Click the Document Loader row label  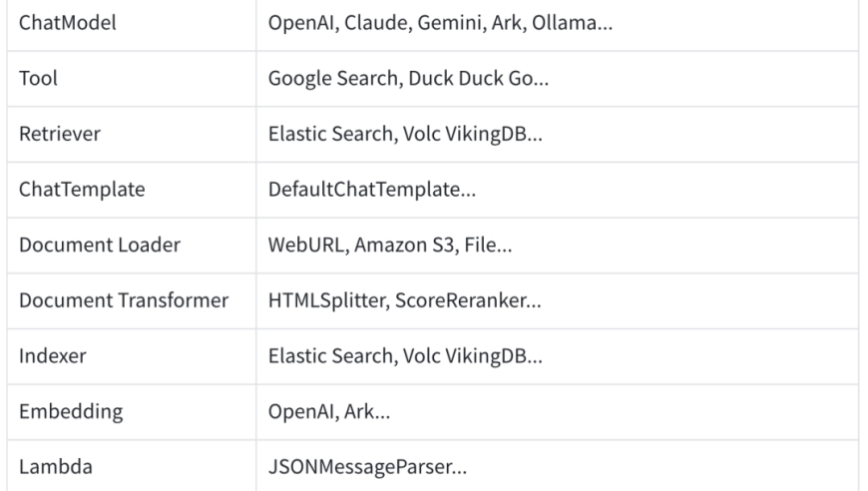pyautogui.click(x=100, y=245)
